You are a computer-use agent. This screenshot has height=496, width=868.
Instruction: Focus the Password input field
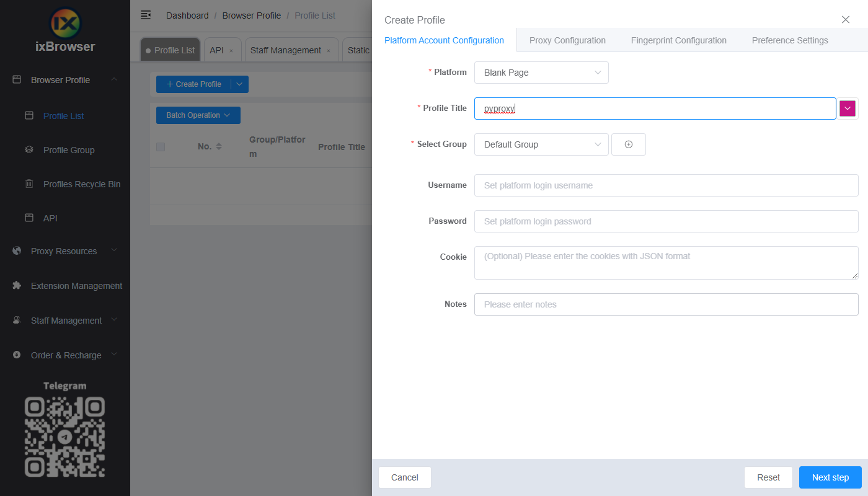click(x=666, y=221)
